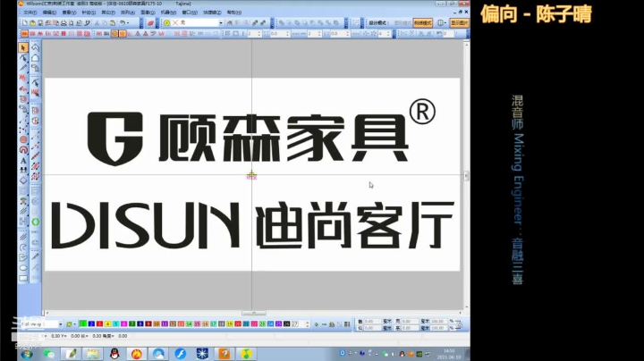Click the vertical scrollbar thumb beside canvas
The image size is (644, 361).
point(466,176)
